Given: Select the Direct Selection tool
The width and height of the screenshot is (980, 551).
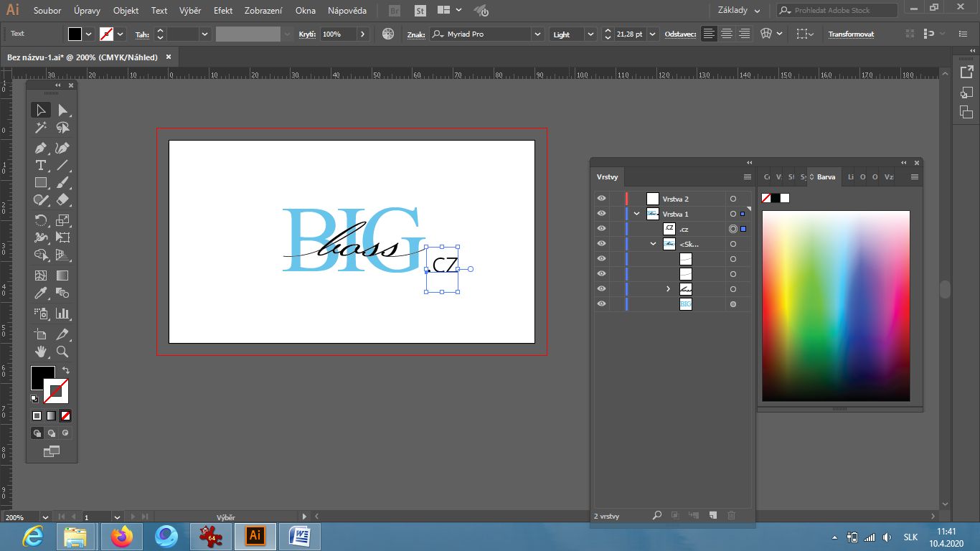Looking at the screenshot, I should (63, 110).
